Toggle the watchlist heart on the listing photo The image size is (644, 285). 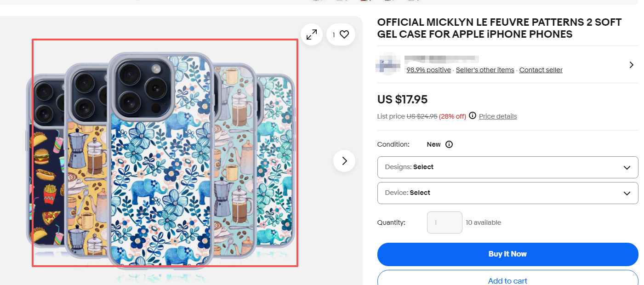(345, 34)
